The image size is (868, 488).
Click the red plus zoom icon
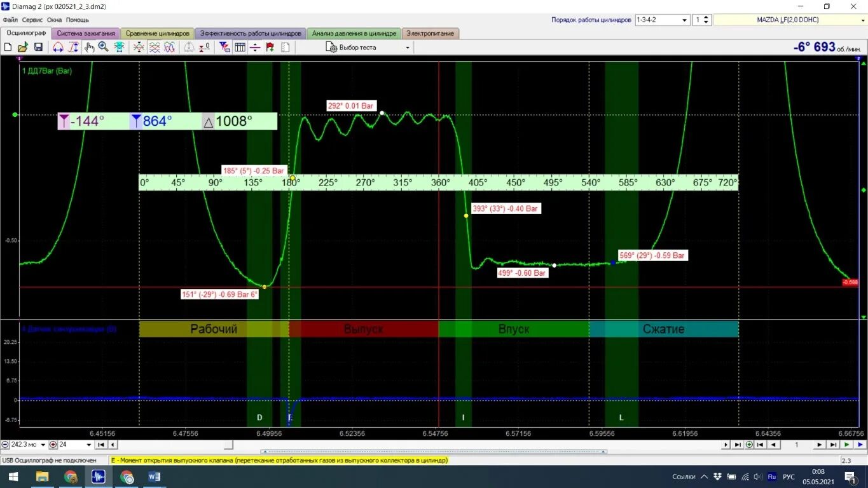tap(53, 445)
